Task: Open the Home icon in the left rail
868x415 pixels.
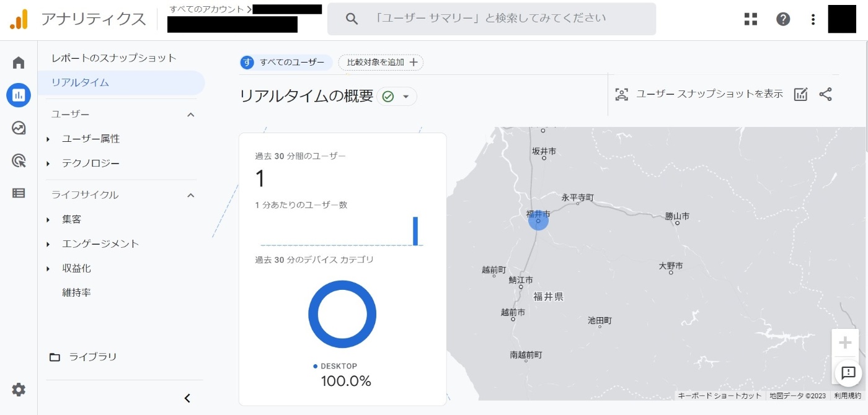Action: tap(19, 63)
